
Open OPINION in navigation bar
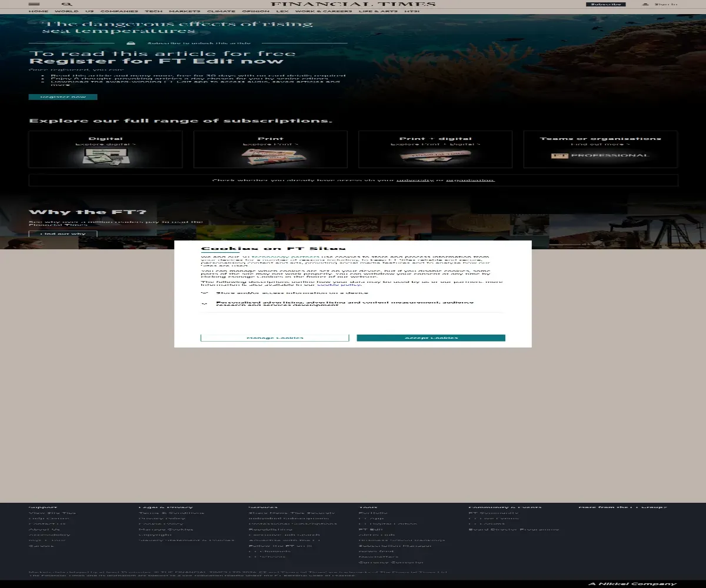click(x=256, y=11)
